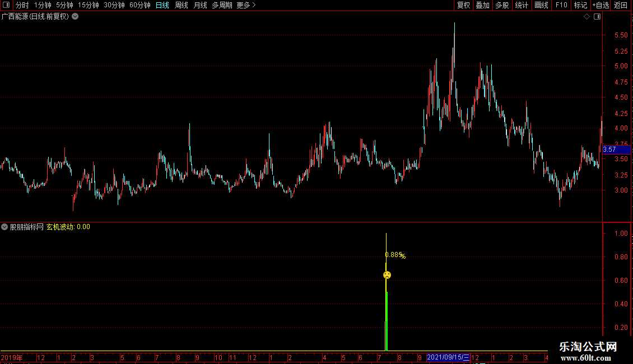Screen dimensions: 633x364
Task: Click the 2021/09/15/三 date marker
Action: 448,357
